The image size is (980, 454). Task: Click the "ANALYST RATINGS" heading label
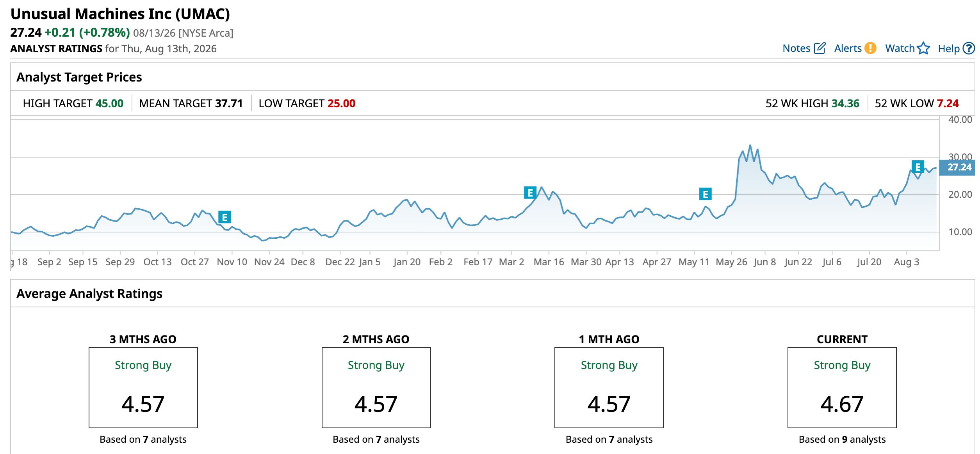click(56, 49)
